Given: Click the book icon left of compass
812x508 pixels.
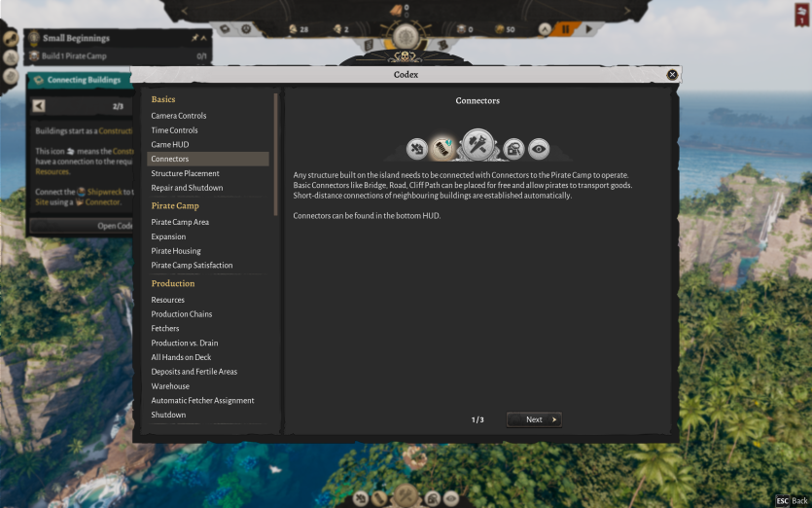Looking at the screenshot, I should (x=369, y=45).
